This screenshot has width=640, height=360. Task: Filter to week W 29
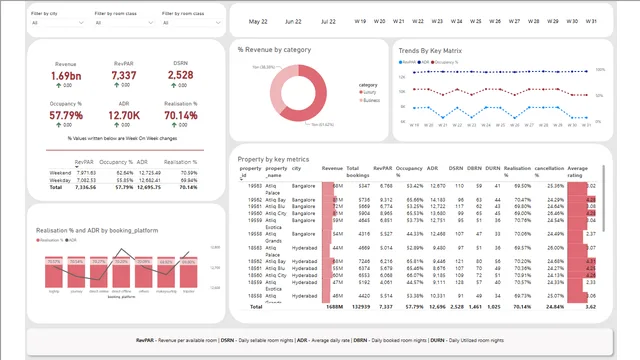[x=553, y=21]
